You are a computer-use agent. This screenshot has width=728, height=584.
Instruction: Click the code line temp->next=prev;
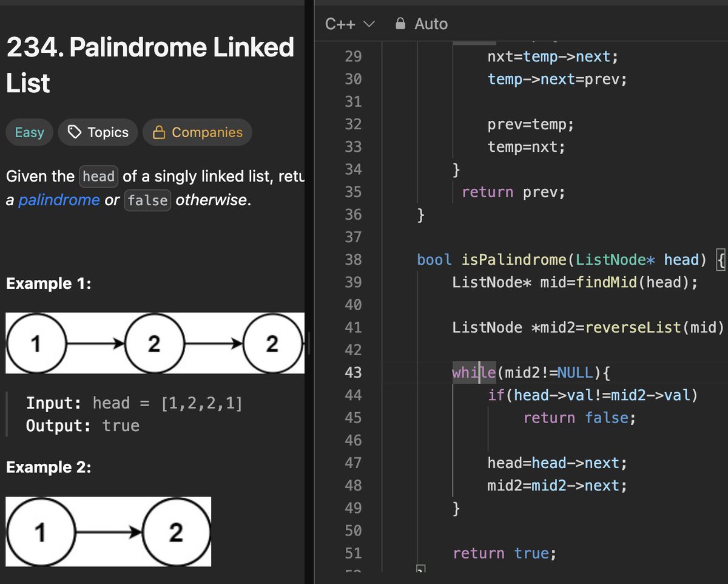(557, 80)
